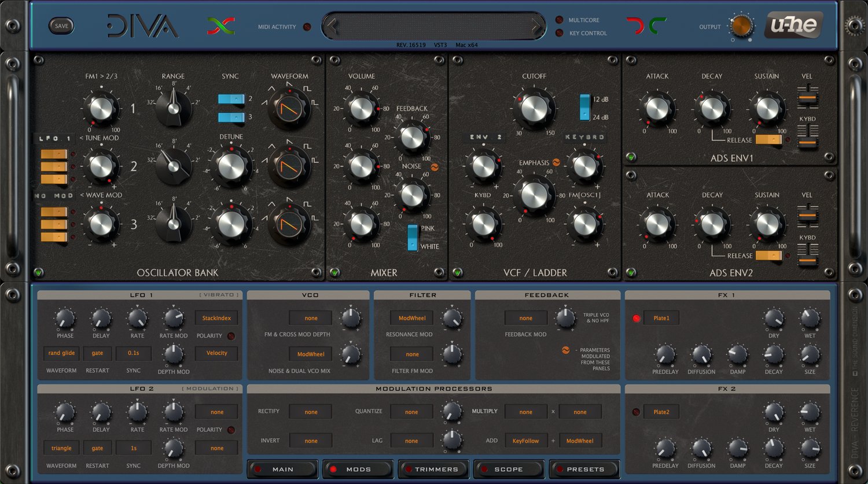Switch filter slope 12 dB / 24 dB
This screenshot has height=484, width=868.
coord(585,108)
